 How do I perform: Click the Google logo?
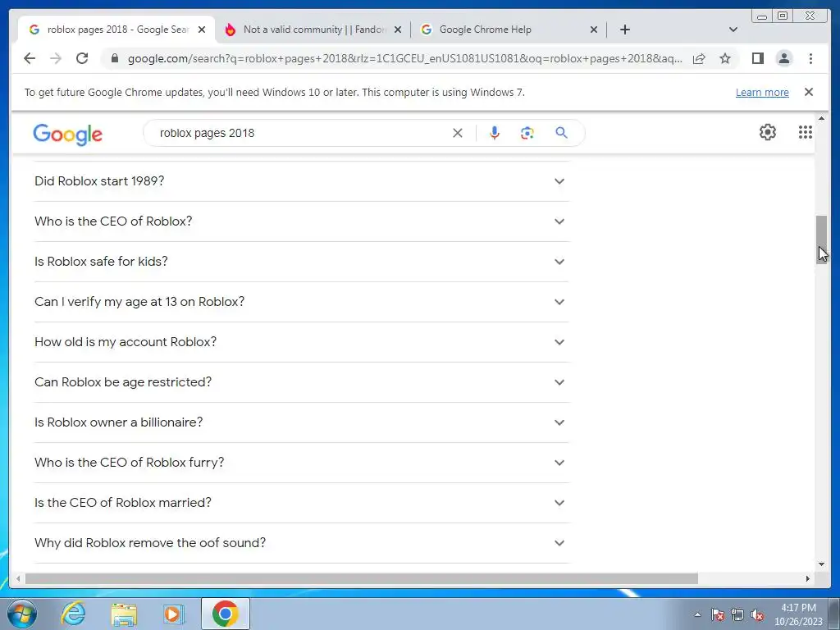[67, 135]
